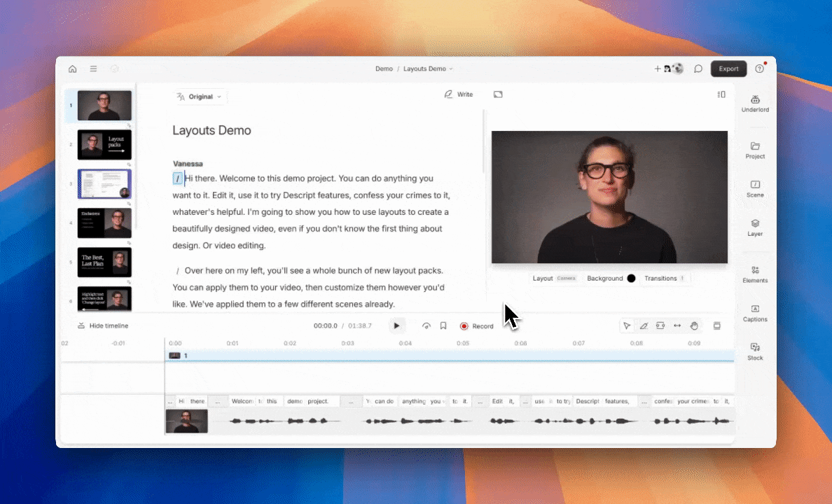Click the 00:00.0 current time display

325,325
